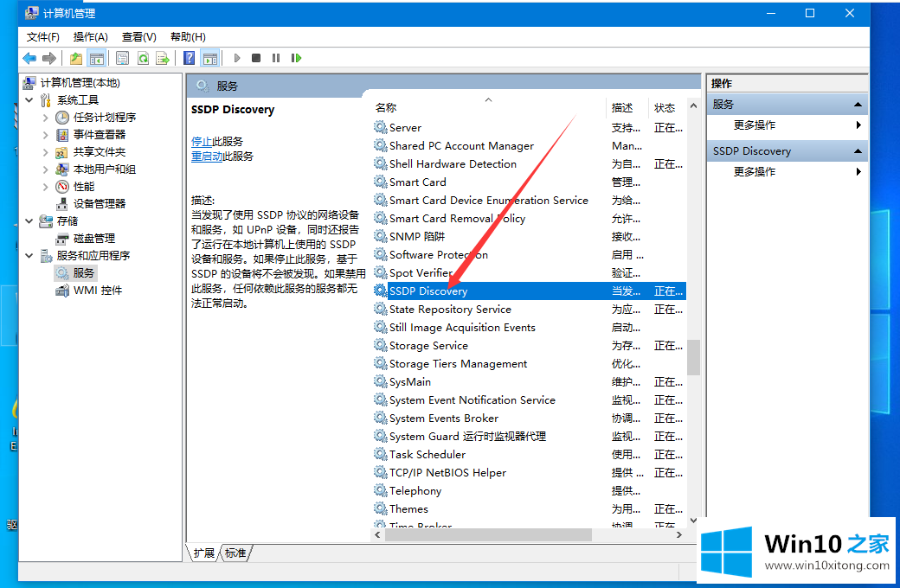Collapse the Storage (存储) node chevron
900x588 pixels.
[x=29, y=220]
